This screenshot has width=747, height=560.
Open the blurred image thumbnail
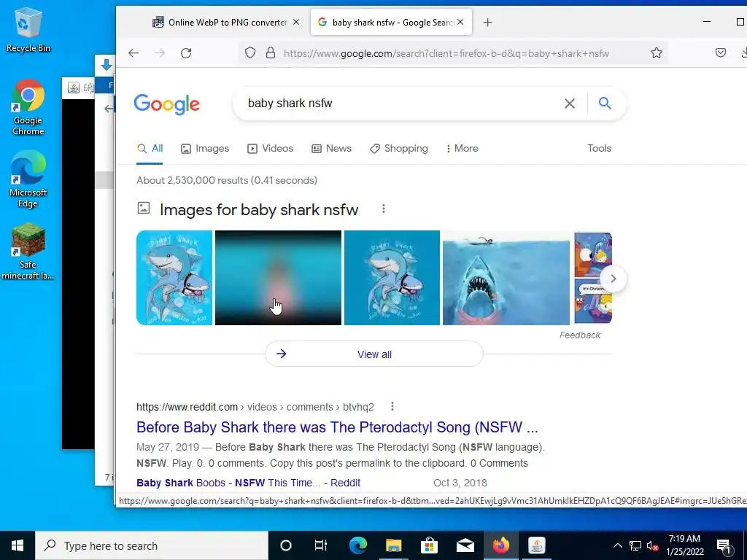(x=278, y=278)
